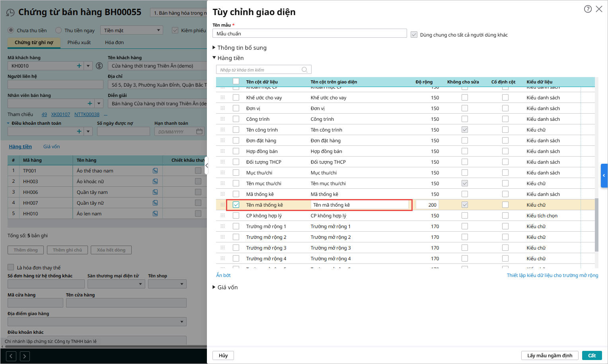Uncheck the Tên mã thống kê checkbox
This screenshot has height=364, width=608.
(236, 205)
